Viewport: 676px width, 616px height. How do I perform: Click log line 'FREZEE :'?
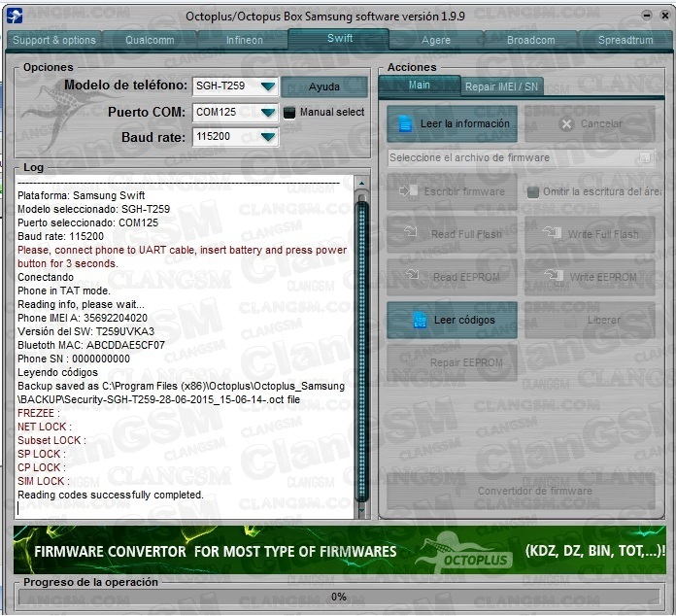(x=39, y=413)
